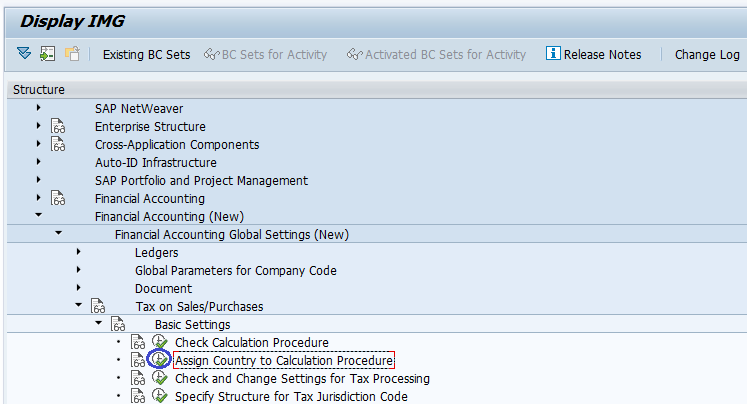Select Check and Change Settings for Tax Processing text
This screenshot has width=747, height=404.
pyautogui.click(x=302, y=379)
